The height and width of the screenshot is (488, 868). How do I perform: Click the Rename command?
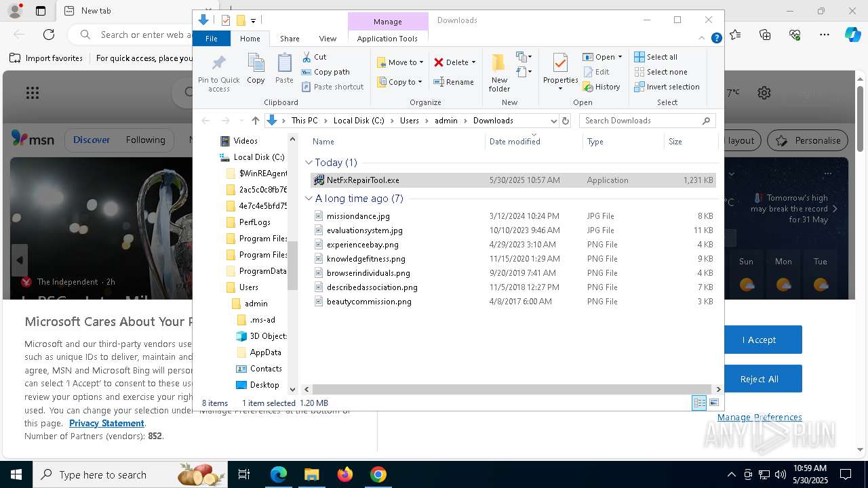(454, 82)
